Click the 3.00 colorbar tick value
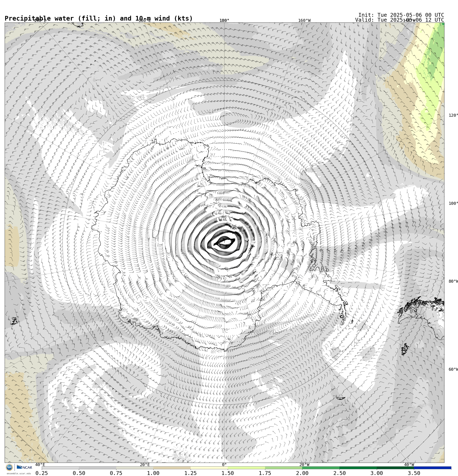Image resolution: width=458 pixels, height=476 pixels. click(x=377, y=473)
